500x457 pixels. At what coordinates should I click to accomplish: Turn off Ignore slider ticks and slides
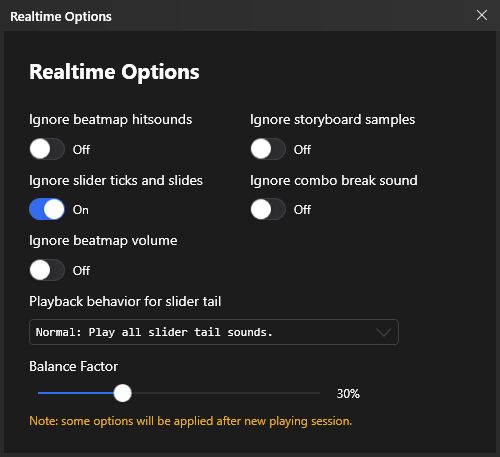click(47, 209)
